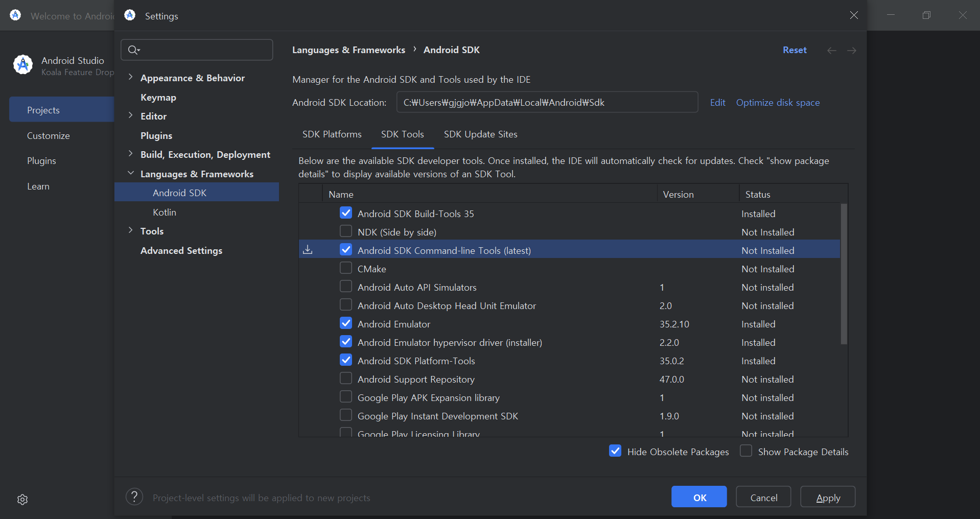Open help via the question mark icon
This screenshot has width=980, height=519.
[x=134, y=497]
